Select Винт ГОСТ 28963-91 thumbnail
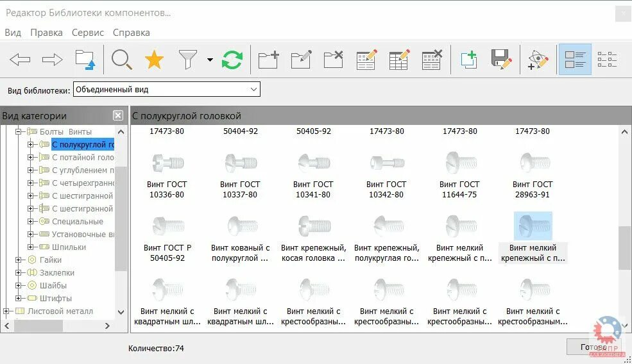632x364 pixels. click(x=534, y=163)
